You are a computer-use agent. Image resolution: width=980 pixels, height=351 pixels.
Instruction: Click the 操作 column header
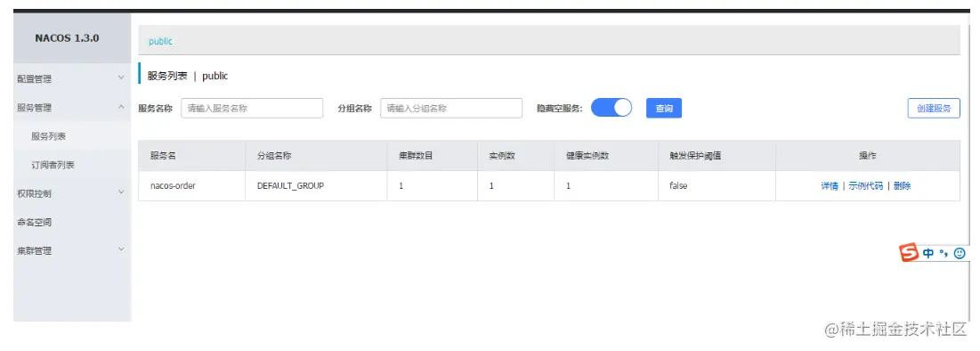(868, 156)
